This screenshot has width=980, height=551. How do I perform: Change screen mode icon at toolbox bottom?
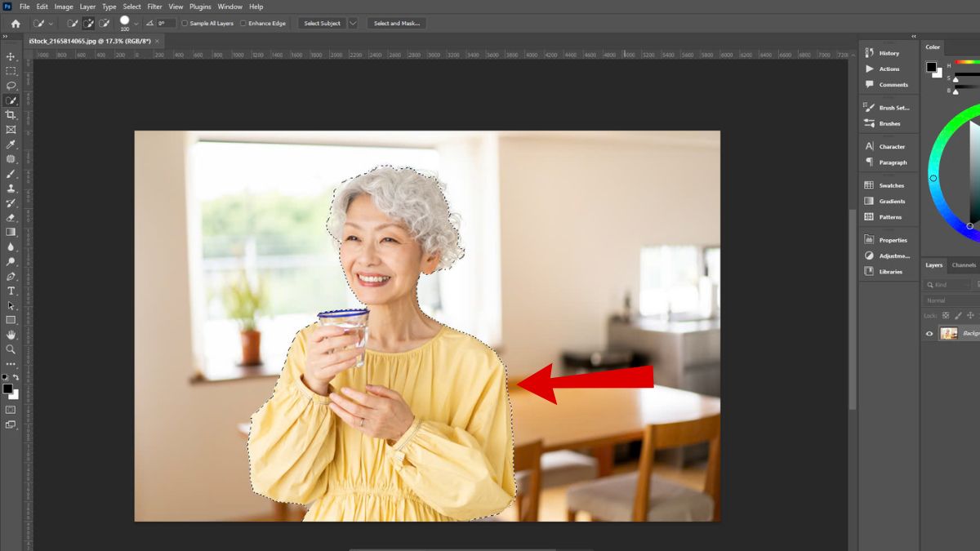(x=11, y=424)
